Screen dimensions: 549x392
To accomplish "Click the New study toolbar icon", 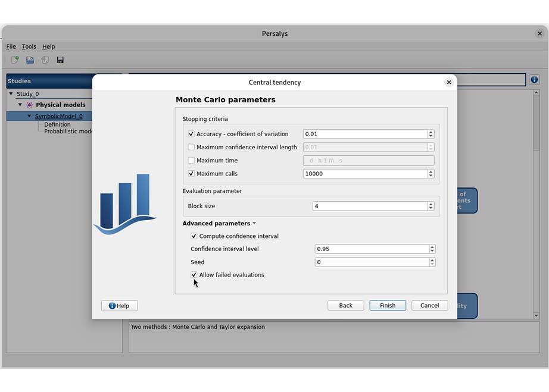I will [15, 60].
